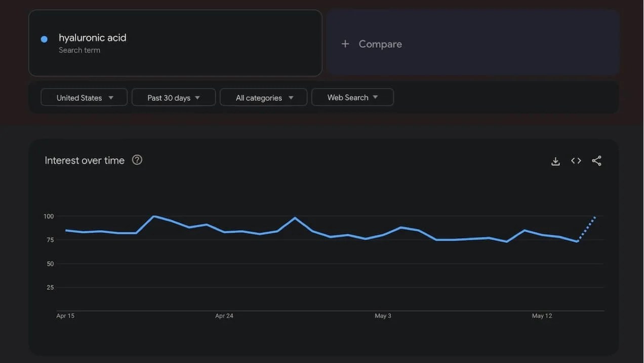Change the Web Search type dropdown
Image resolution: width=644 pixels, height=363 pixels.
pyautogui.click(x=352, y=97)
